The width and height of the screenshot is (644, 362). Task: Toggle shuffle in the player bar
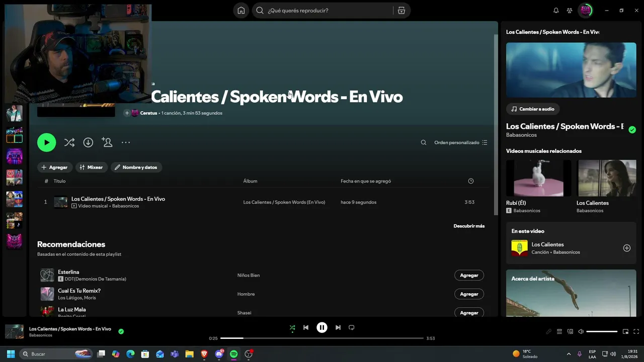click(292, 328)
